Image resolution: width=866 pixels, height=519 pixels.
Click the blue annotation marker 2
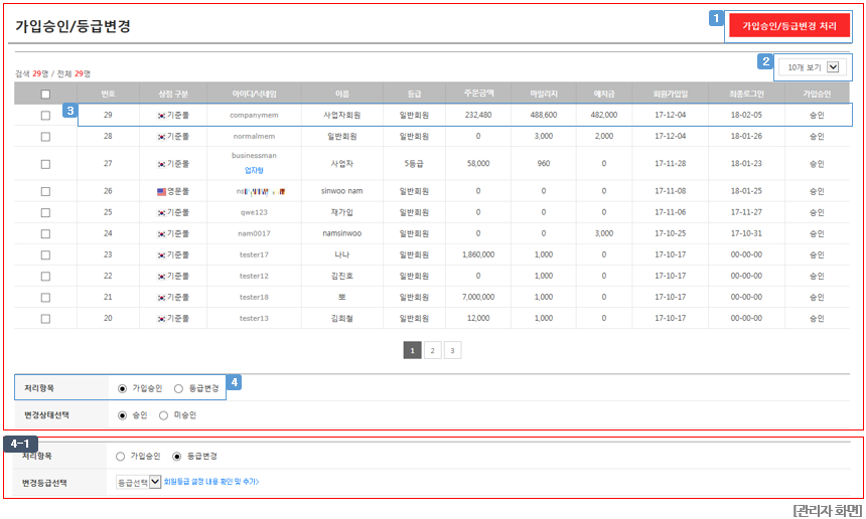[765, 61]
